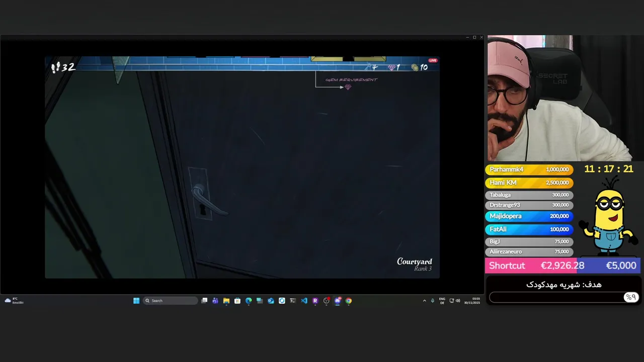The height and width of the screenshot is (362, 644).
Task: Select the Hami KM donor row
Action: tap(529, 183)
